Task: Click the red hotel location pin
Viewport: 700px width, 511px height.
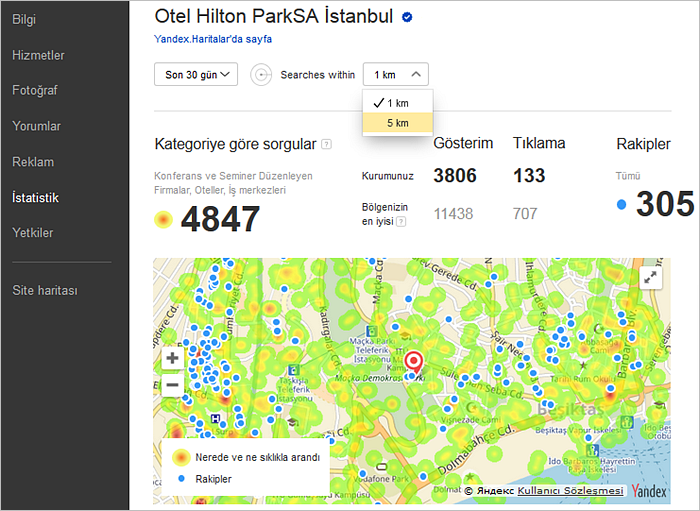Action: [x=414, y=362]
